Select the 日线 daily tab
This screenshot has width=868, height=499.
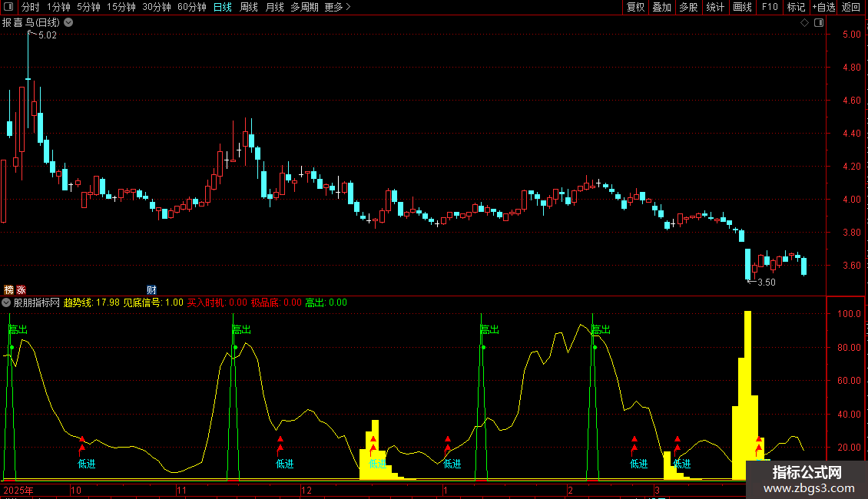coord(223,7)
